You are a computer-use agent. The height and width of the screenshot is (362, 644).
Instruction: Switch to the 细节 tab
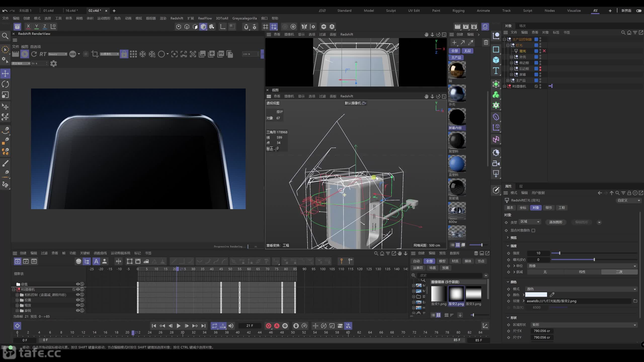[x=549, y=208]
